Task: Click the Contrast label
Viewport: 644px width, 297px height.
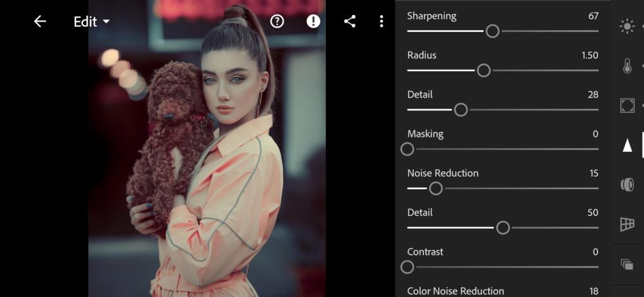Action: 425,252
